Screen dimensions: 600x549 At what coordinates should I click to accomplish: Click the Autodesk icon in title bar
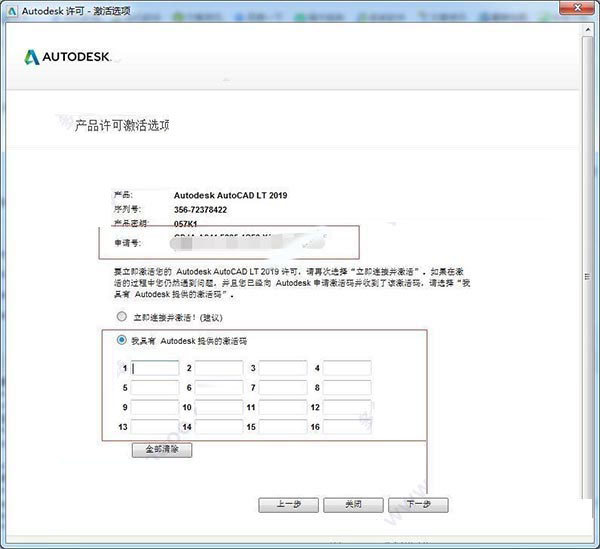pyautogui.click(x=12, y=11)
